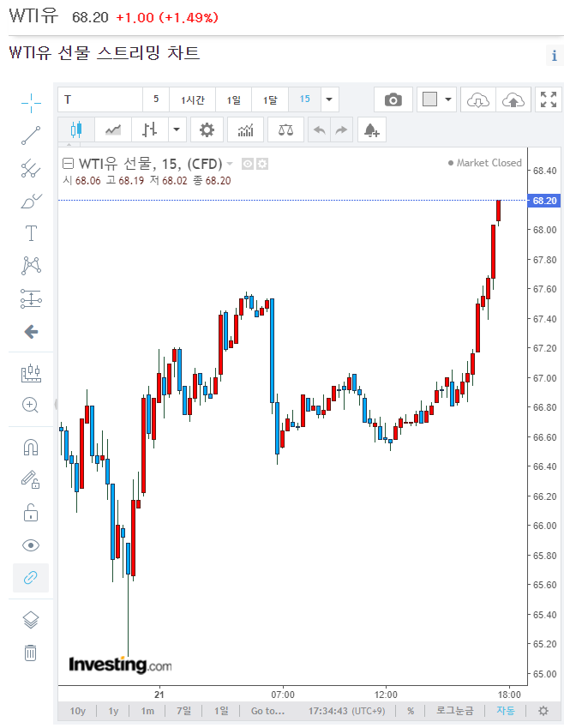564x728 pixels.
Task: Select the 1달 interval
Action: [x=270, y=99]
